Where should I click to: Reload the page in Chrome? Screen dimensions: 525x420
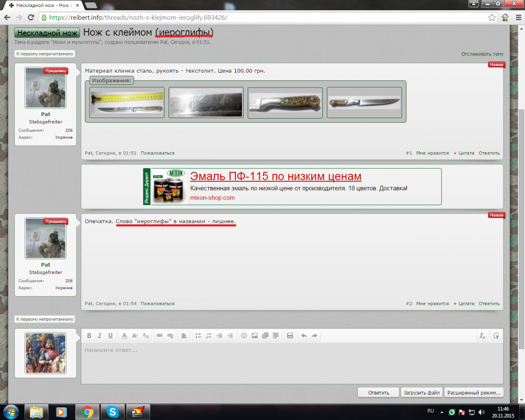tap(31, 17)
